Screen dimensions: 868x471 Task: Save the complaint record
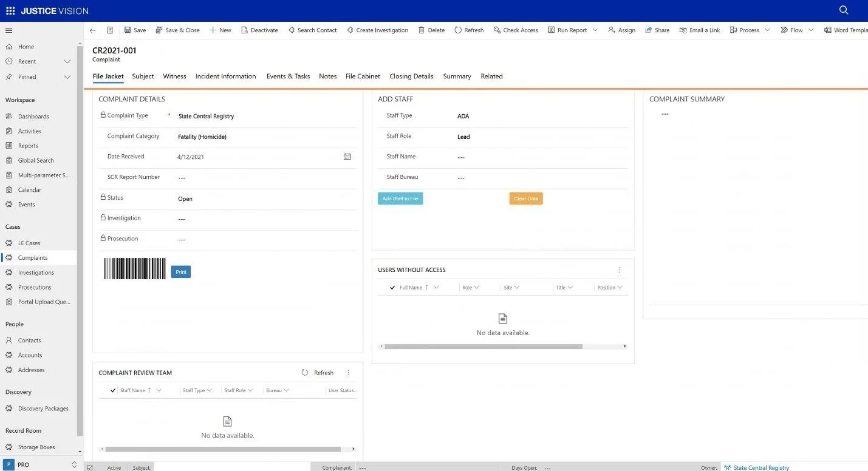tap(135, 30)
